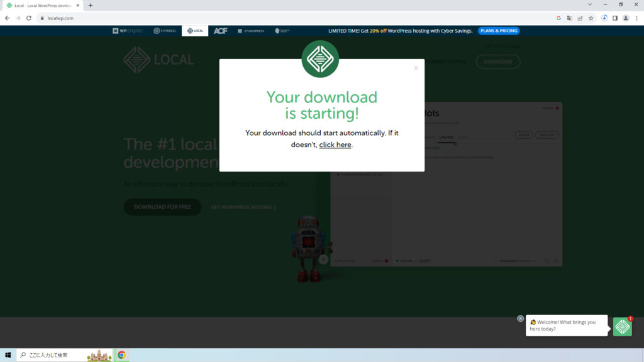
Task: Open the WP Engine site in top bar
Action: [x=128, y=31]
